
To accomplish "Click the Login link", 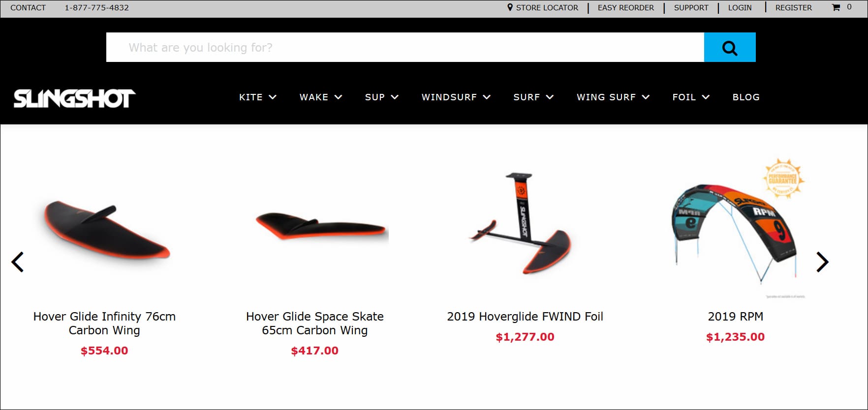I will click(740, 8).
